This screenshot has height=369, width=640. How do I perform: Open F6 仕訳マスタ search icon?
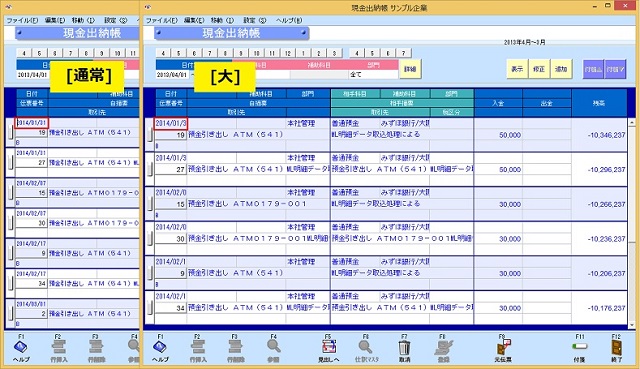[365, 347]
